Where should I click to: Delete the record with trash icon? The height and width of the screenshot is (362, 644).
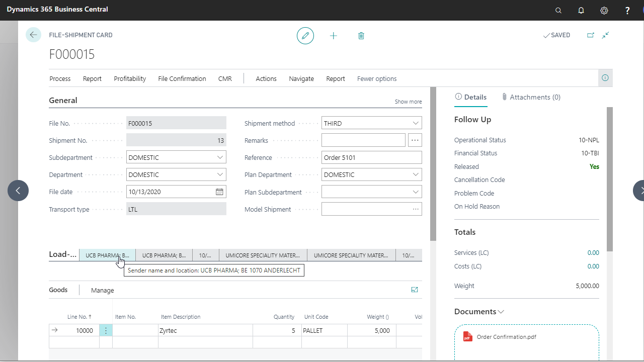361,36
